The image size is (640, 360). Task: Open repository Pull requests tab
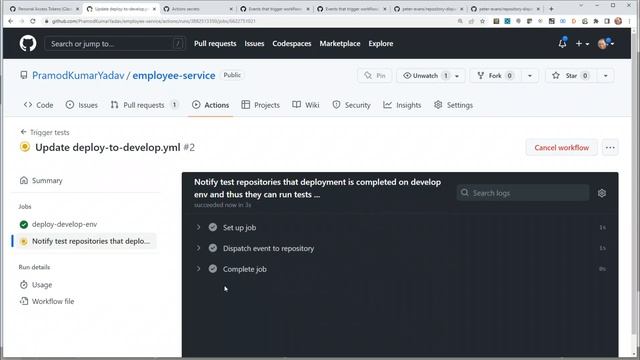click(144, 105)
